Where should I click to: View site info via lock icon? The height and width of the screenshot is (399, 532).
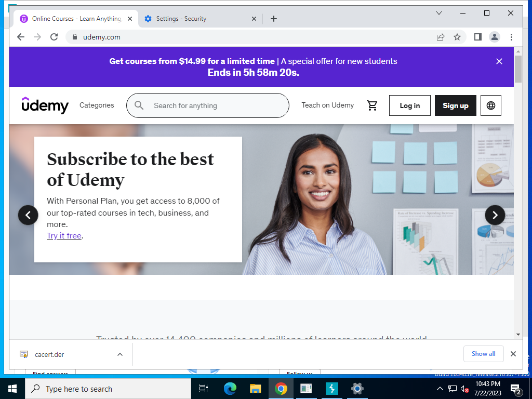tap(75, 37)
